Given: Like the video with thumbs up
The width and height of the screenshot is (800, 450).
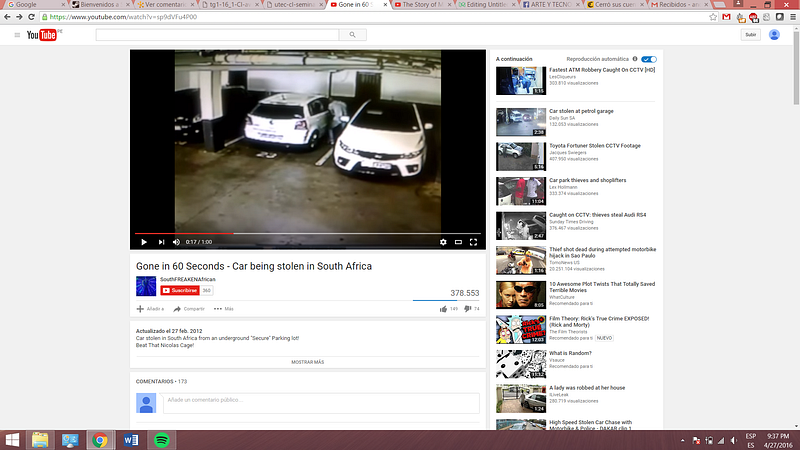Looking at the screenshot, I should pos(443,309).
